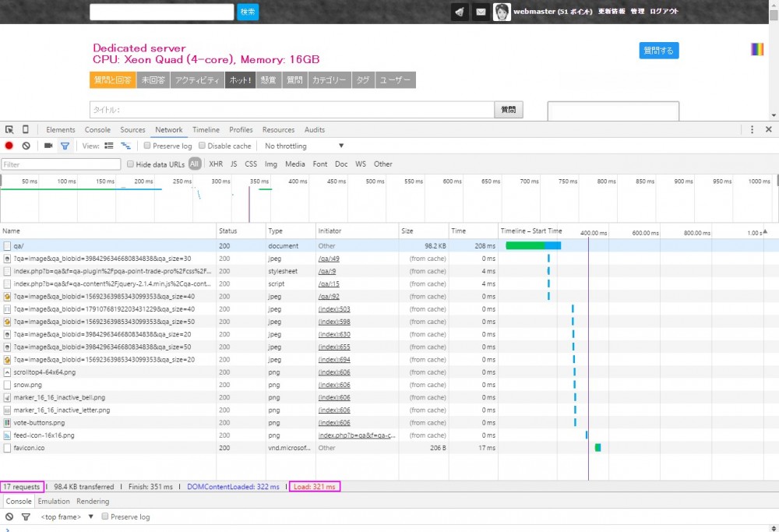
Task: Check the Disable cache checkbox
Action: (203, 146)
